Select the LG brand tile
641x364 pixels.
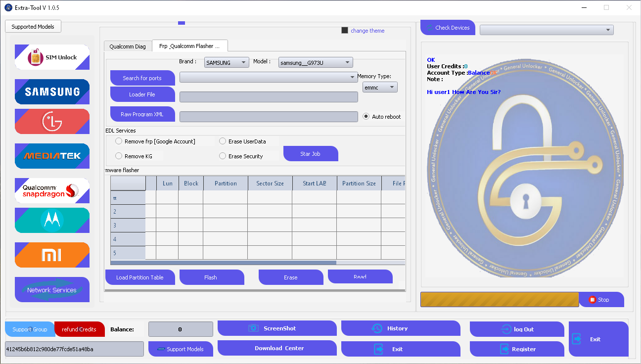tap(52, 121)
